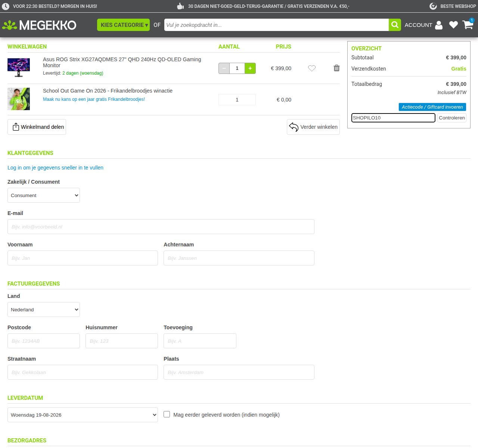Focus the Achternaam field
Viewport: 478px width, 448px height.
point(239,258)
